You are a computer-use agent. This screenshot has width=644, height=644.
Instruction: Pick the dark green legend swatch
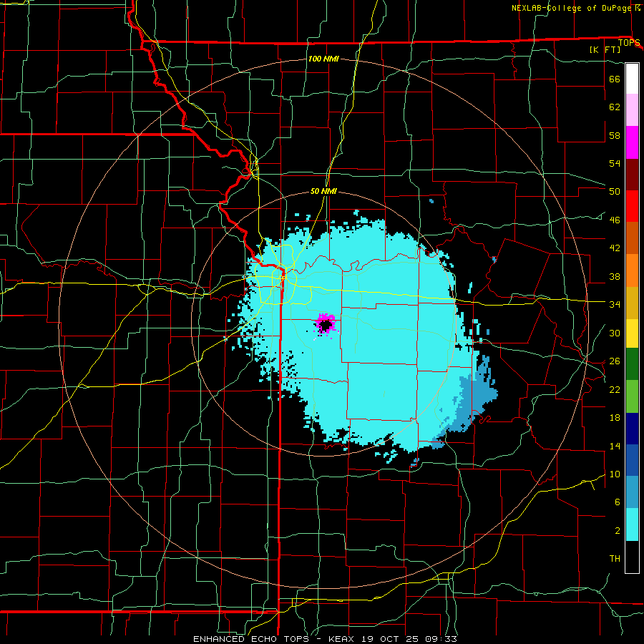click(632, 364)
